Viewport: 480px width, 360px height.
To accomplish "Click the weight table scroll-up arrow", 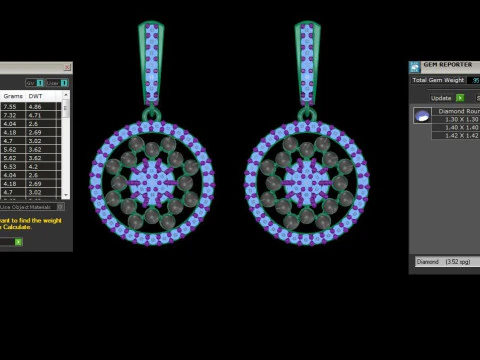I will click(66, 95).
